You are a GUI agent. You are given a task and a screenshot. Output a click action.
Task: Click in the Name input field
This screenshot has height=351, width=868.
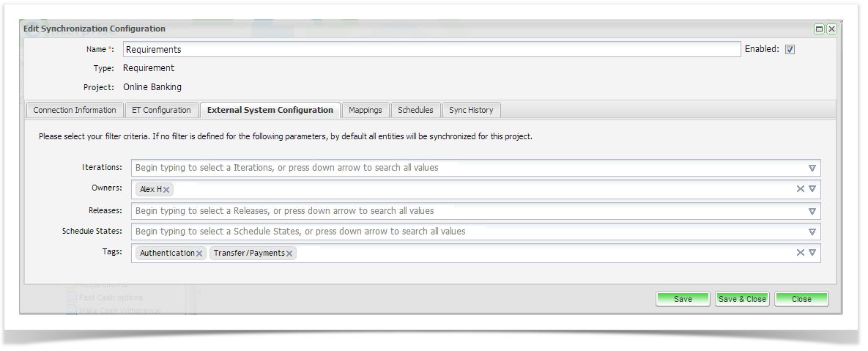coord(431,50)
